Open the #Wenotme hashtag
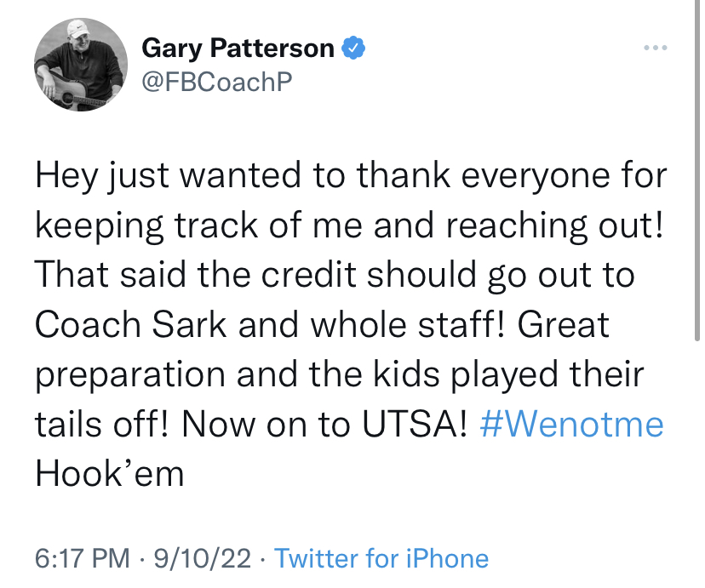The width and height of the screenshot is (705, 588). click(x=571, y=423)
